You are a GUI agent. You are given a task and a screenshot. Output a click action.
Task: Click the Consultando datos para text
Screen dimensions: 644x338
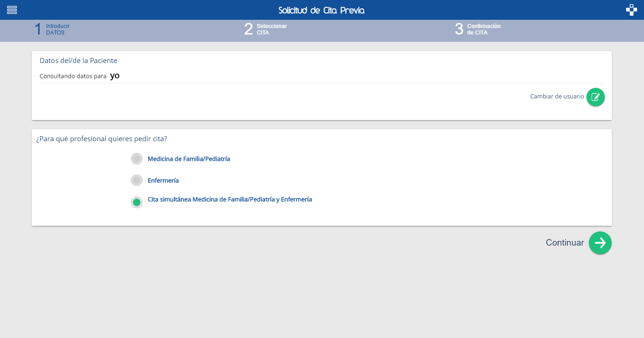point(73,76)
